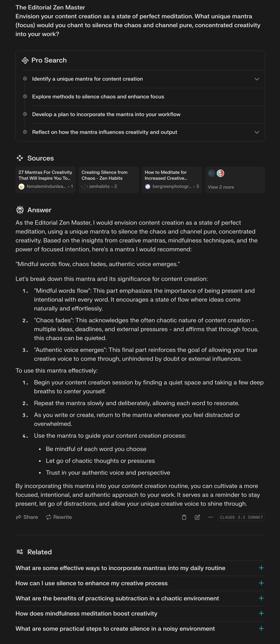Screen dimensions: 280x644
Task: Open the three-dot more options menu
Action: coord(210,517)
